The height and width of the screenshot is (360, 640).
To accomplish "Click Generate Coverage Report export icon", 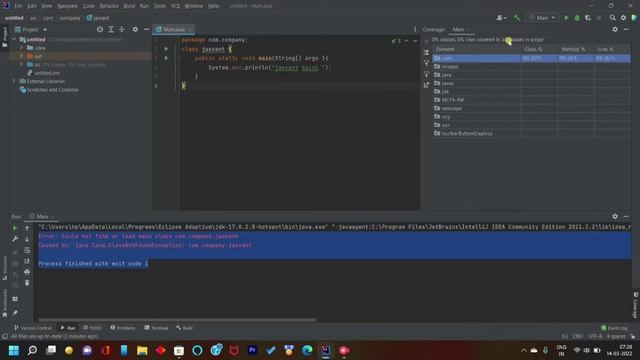I will click(427, 85).
